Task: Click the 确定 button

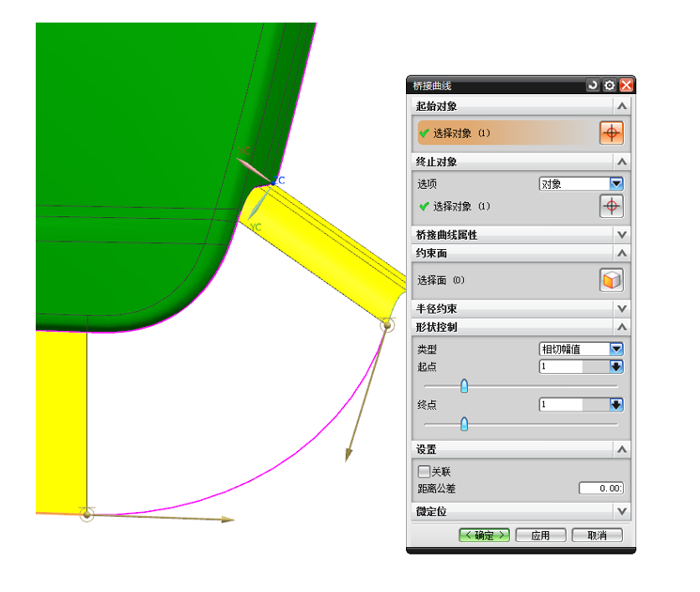Action: [485, 535]
